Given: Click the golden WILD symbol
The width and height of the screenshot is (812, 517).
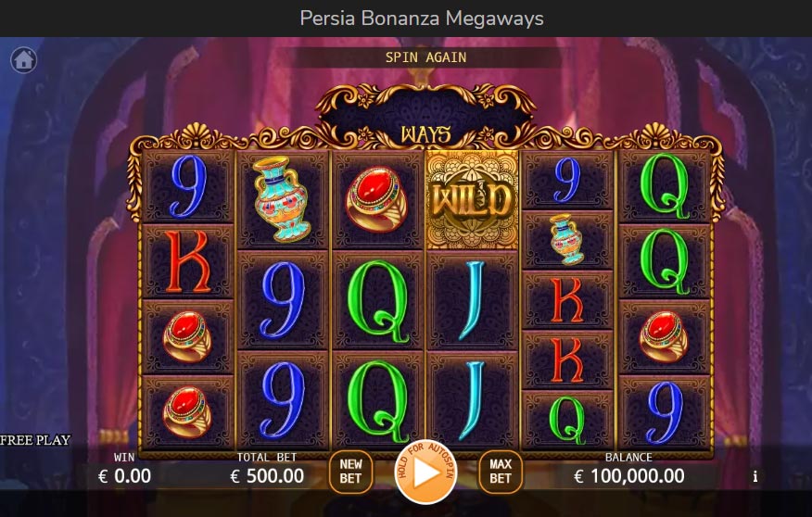Looking at the screenshot, I should pos(472,200).
